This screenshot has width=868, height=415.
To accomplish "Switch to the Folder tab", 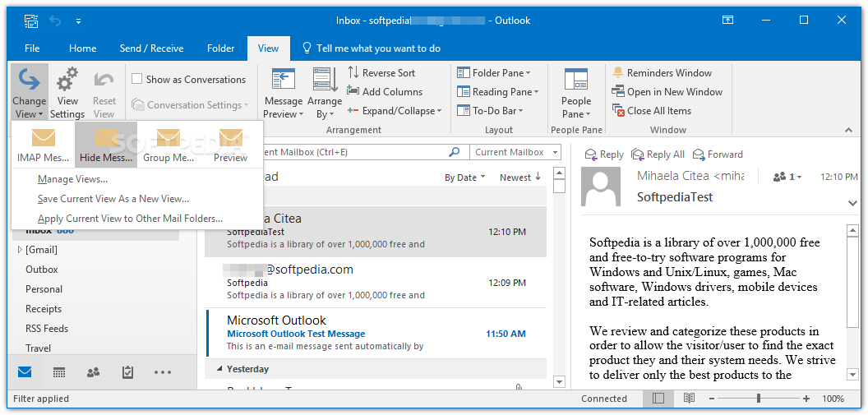I will pyautogui.click(x=221, y=48).
